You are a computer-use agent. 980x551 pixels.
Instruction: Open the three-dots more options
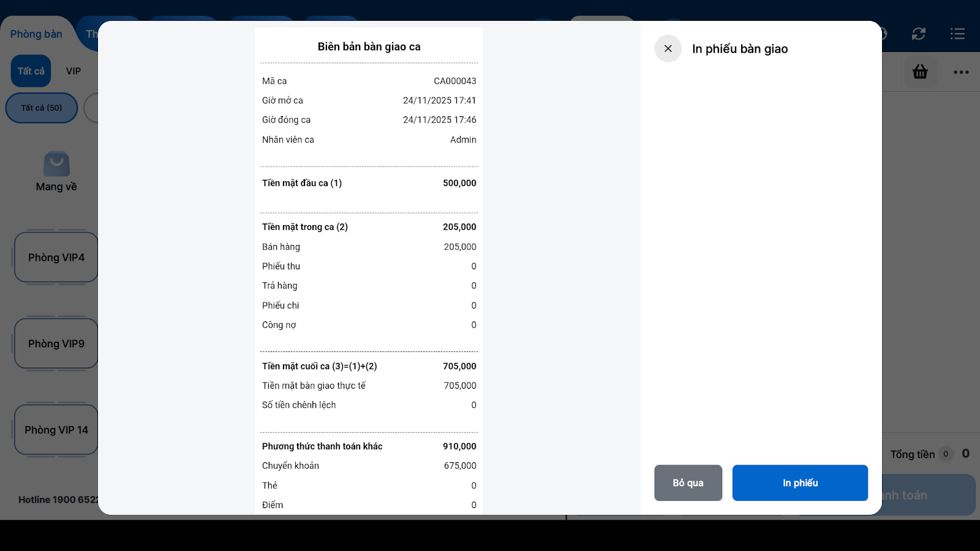coord(961,72)
